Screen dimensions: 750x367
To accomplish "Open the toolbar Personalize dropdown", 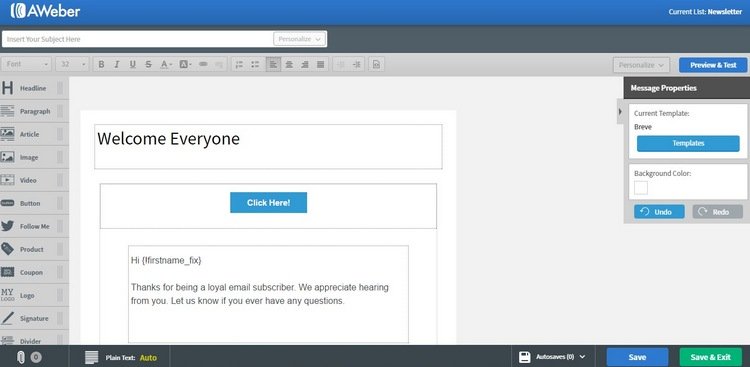I will (641, 65).
